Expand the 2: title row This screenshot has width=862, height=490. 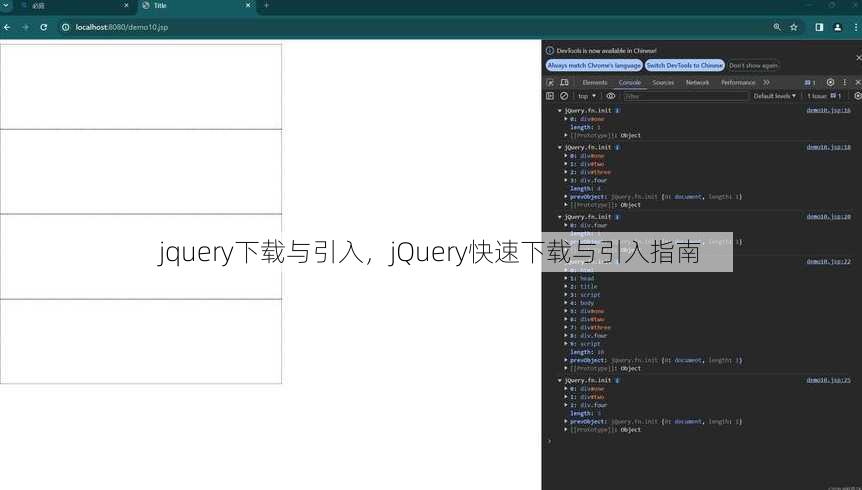(566, 287)
